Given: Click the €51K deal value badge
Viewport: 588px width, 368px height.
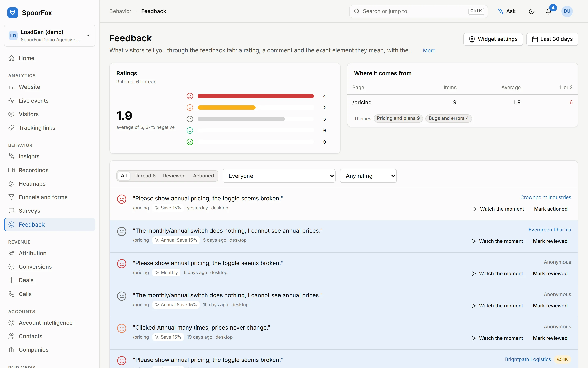Looking at the screenshot, I should pos(562,359).
